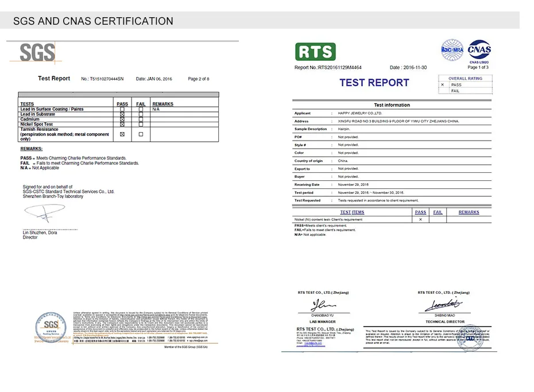Click the email link in RTS footer
The image size is (534, 392).
[313, 343]
